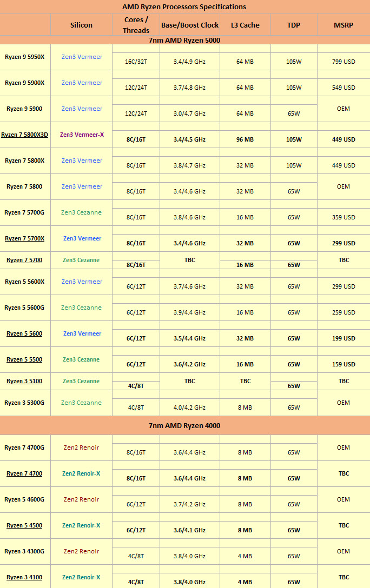Select the Ryzen 9 5900 row name

[24, 109]
